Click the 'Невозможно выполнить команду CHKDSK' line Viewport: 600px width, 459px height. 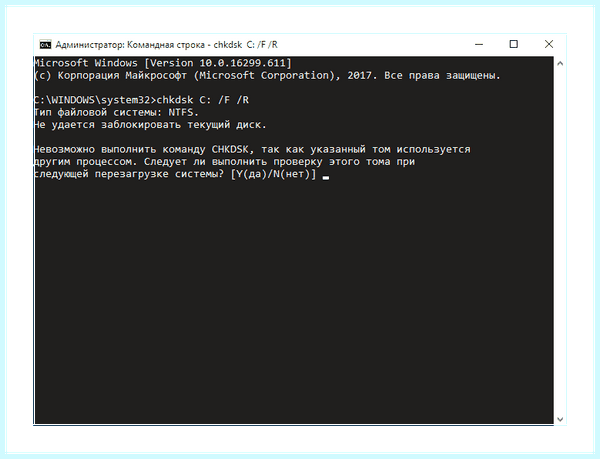(252, 149)
